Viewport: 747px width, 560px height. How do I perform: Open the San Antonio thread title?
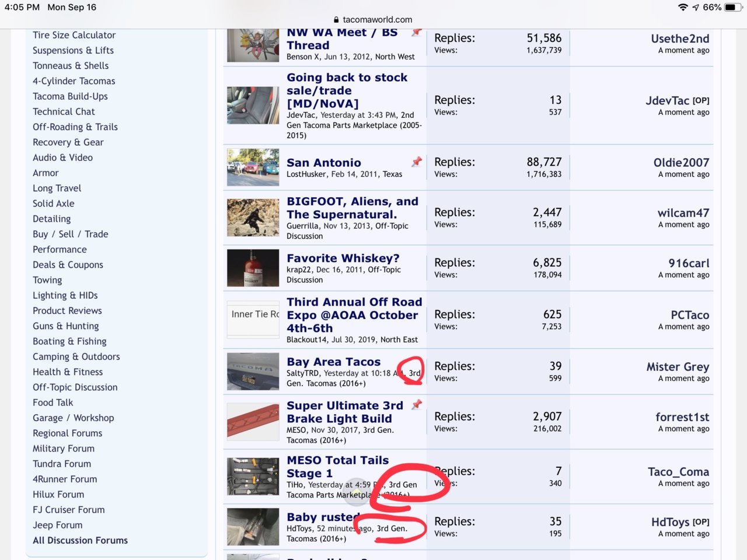tap(324, 163)
